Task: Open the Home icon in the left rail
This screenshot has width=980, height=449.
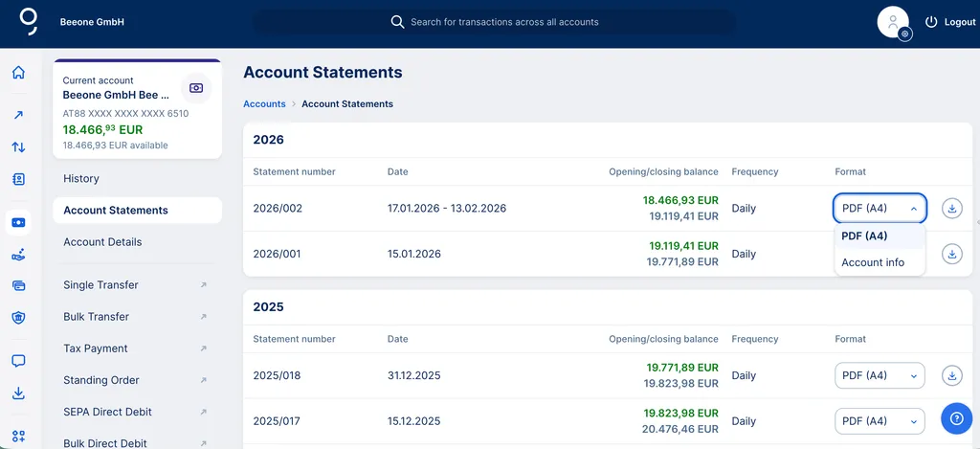Action: pos(19,73)
